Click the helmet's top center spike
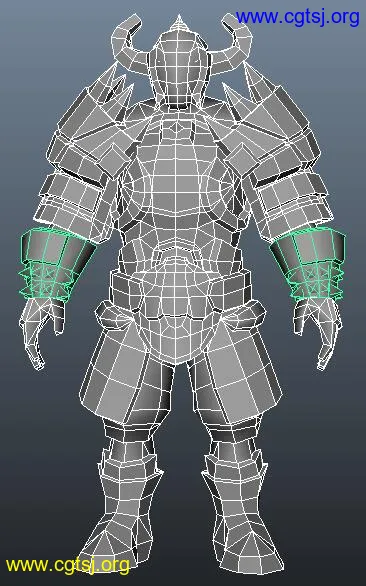This screenshot has height=586, width=366. pos(179,23)
